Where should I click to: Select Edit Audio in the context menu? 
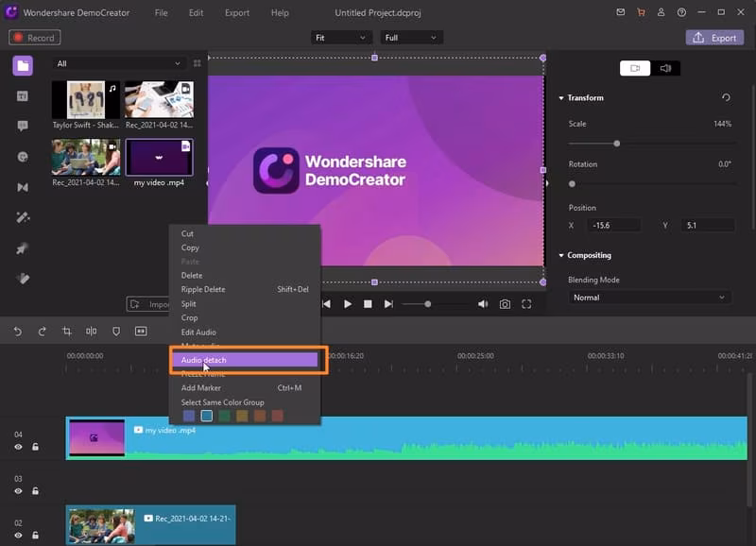(245, 333)
